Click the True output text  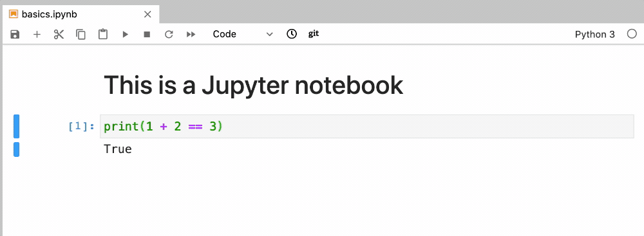click(x=118, y=149)
